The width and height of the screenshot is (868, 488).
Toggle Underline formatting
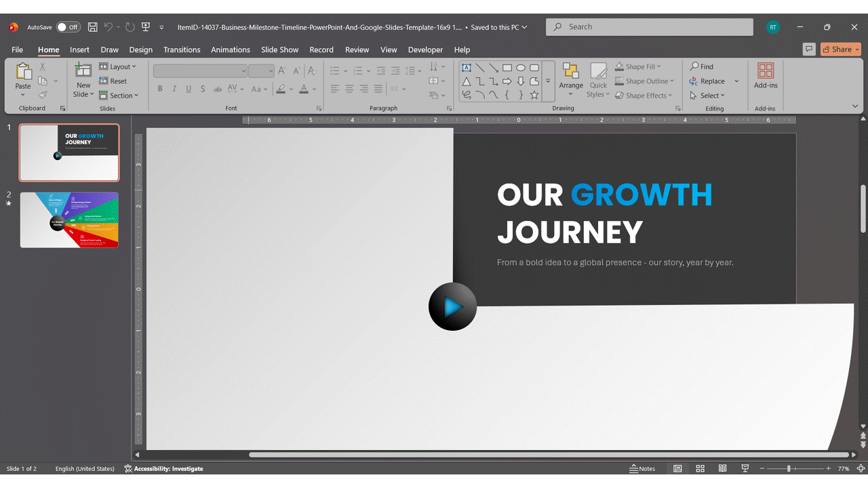pos(189,89)
